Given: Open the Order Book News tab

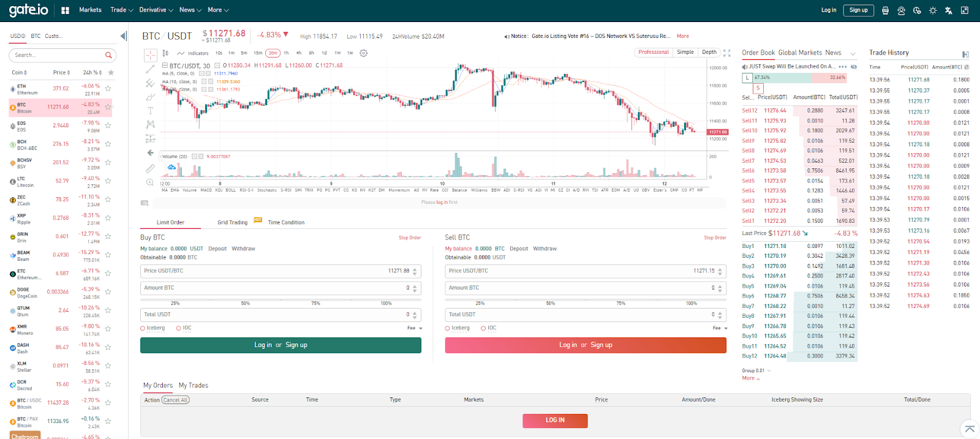Looking at the screenshot, I should tap(833, 53).
